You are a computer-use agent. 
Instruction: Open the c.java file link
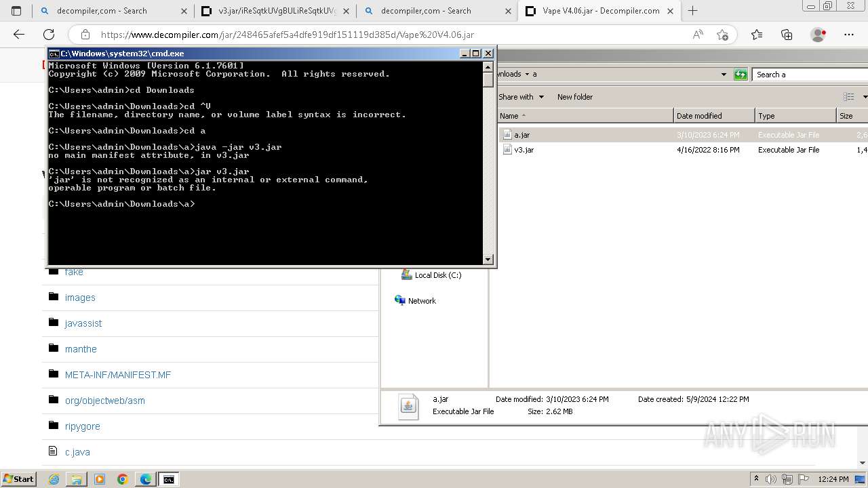click(77, 452)
